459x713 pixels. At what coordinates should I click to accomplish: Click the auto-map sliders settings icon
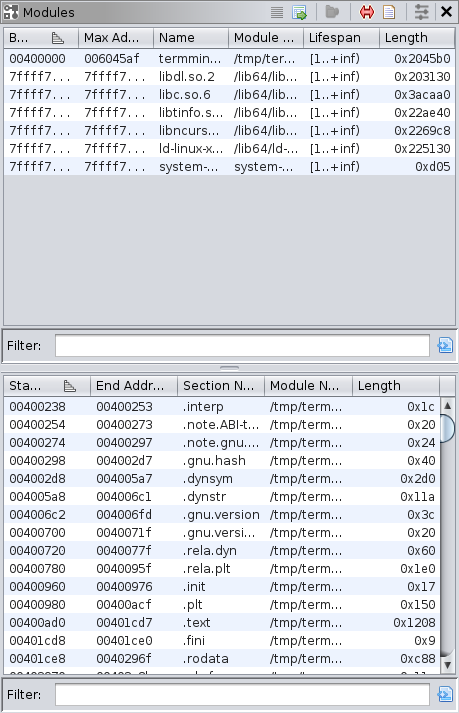421,12
